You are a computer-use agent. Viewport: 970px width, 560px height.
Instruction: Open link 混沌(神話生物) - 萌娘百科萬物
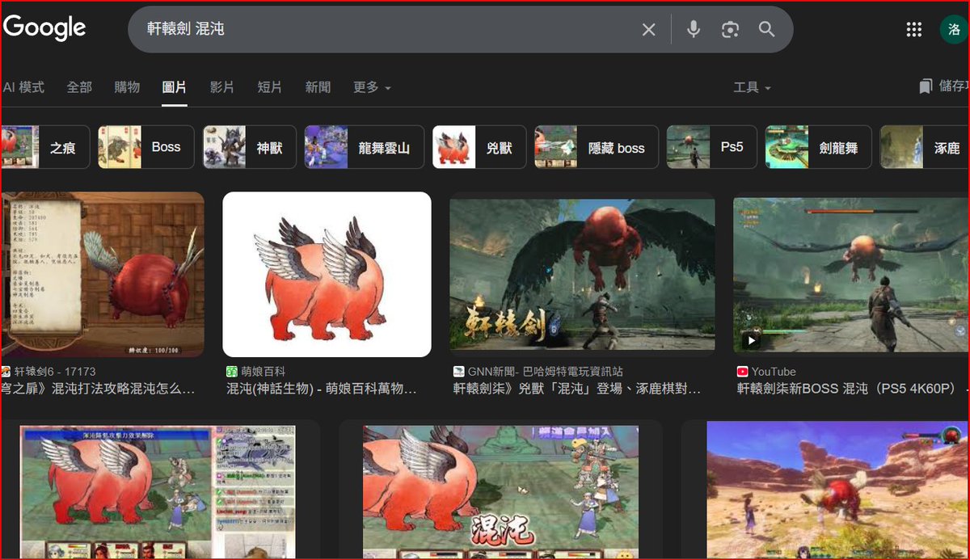(322, 389)
